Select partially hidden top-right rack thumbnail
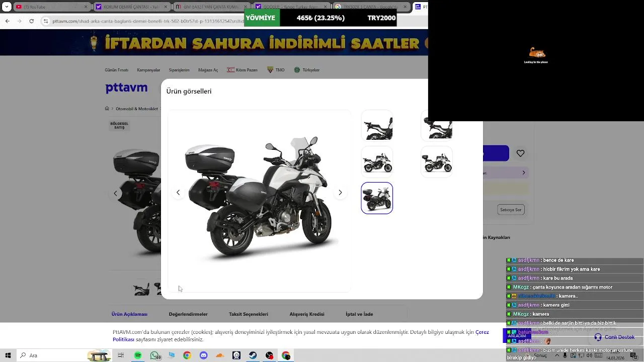 coord(436,131)
